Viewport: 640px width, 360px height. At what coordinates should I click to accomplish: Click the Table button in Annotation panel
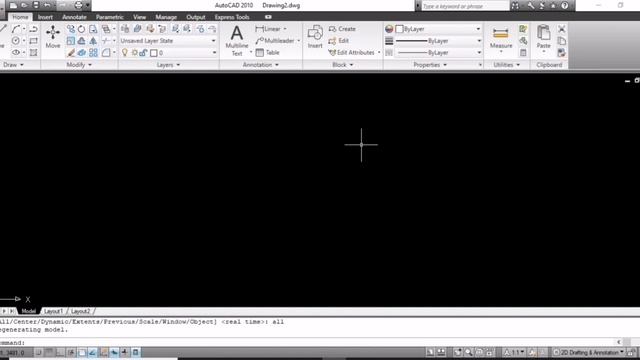point(267,53)
